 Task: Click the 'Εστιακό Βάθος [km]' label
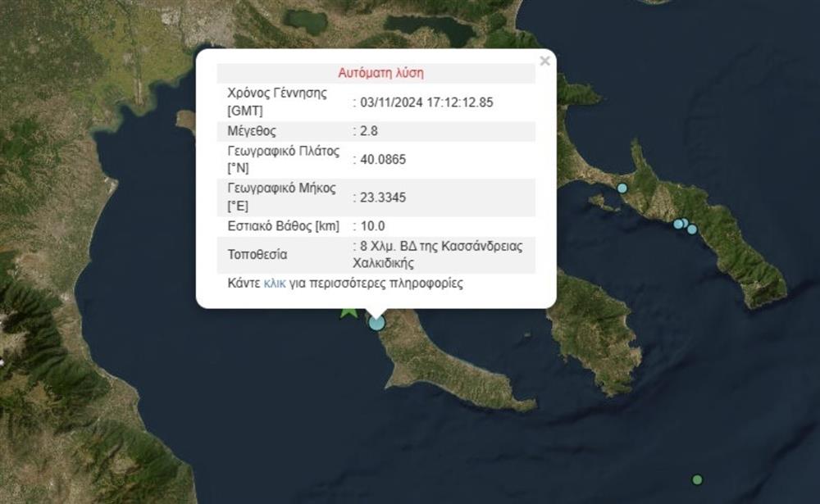tap(281, 225)
